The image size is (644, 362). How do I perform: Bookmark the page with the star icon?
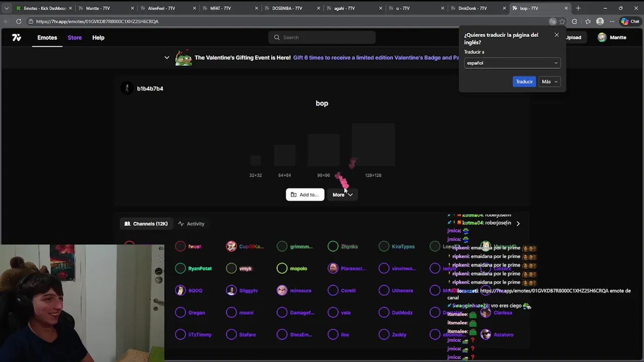562,21
